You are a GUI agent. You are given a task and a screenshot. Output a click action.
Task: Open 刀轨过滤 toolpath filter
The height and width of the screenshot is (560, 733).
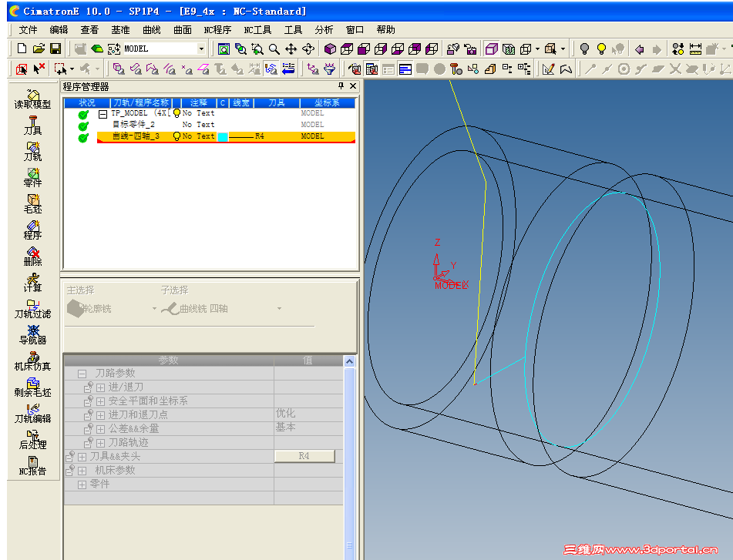32,308
